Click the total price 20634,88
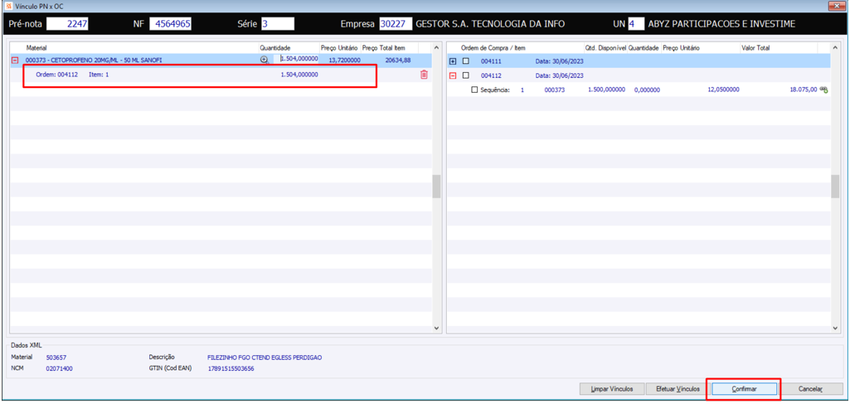850x404 pixels. pos(398,61)
